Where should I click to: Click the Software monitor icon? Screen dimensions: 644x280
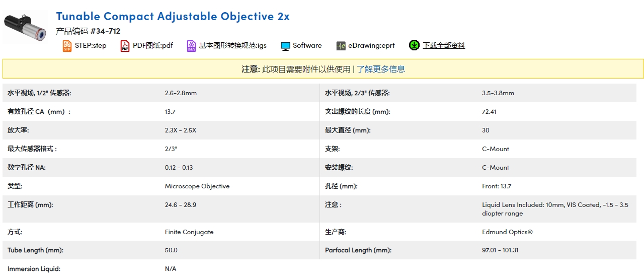point(285,46)
